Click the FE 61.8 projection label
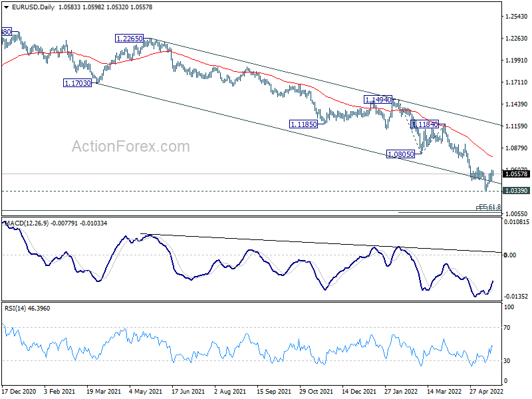 (x=490, y=207)
